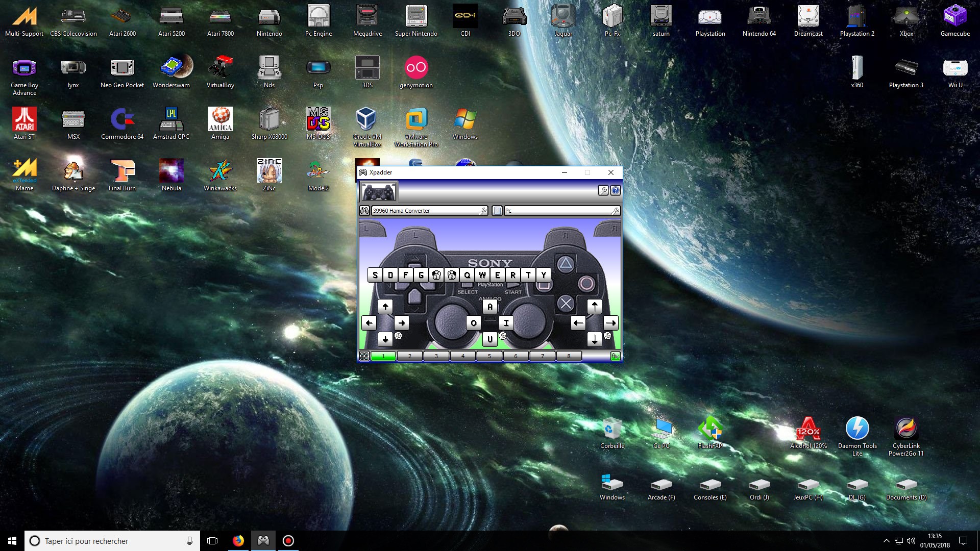Click right mouse button assignment in key row

(452, 275)
